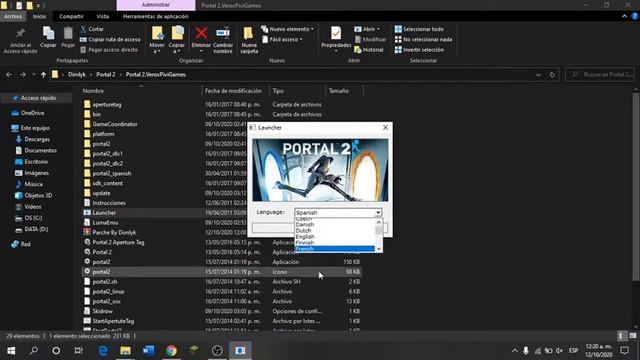Open the Windows Start menu
Viewport: 640px width, 360px height.
tap(11, 350)
